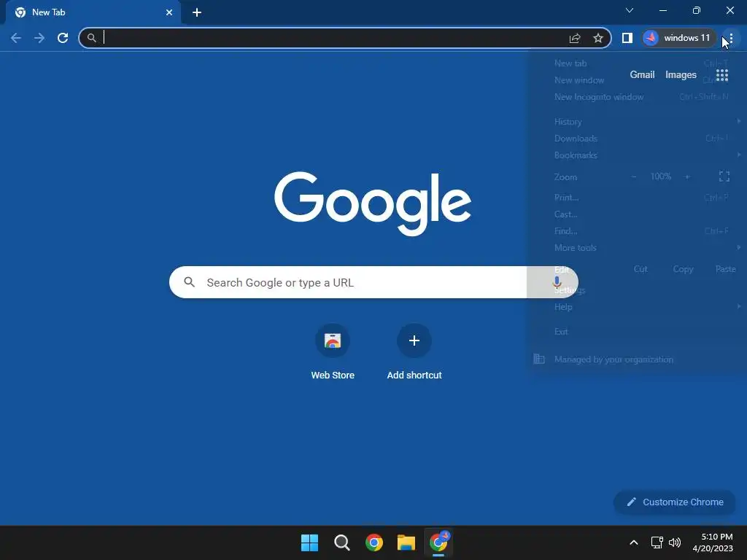Open a new tab with the plus button
The height and width of the screenshot is (560, 747).
pos(197,12)
